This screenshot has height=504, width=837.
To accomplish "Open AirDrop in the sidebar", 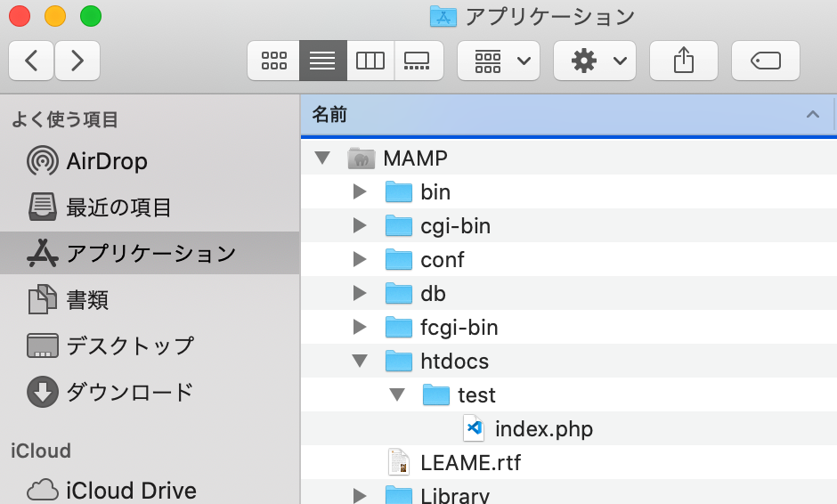I will click(x=106, y=161).
